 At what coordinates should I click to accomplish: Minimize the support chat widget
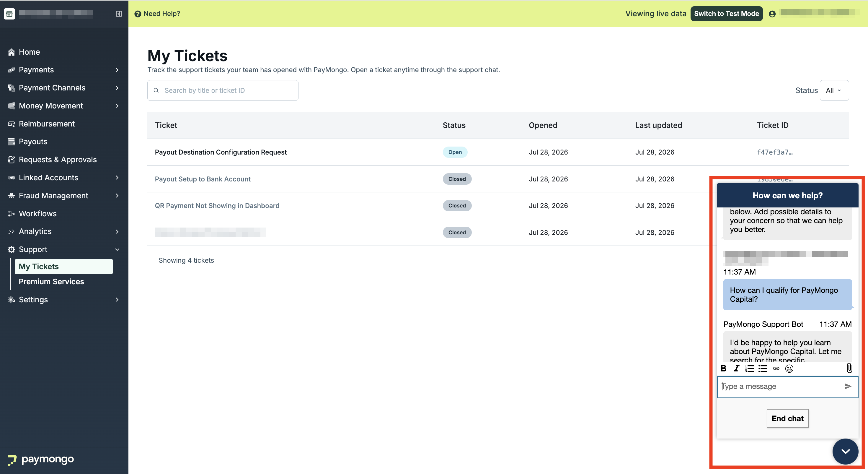pyautogui.click(x=846, y=452)
